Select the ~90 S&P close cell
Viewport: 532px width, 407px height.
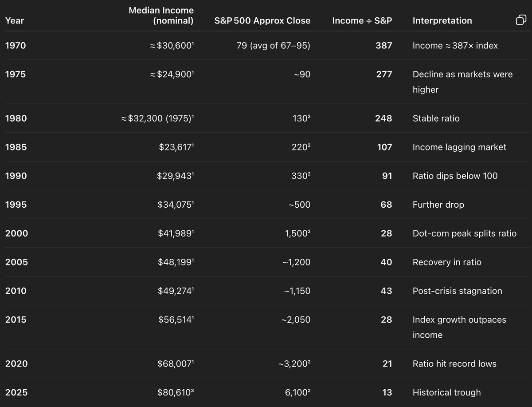[x=302, y=74]
